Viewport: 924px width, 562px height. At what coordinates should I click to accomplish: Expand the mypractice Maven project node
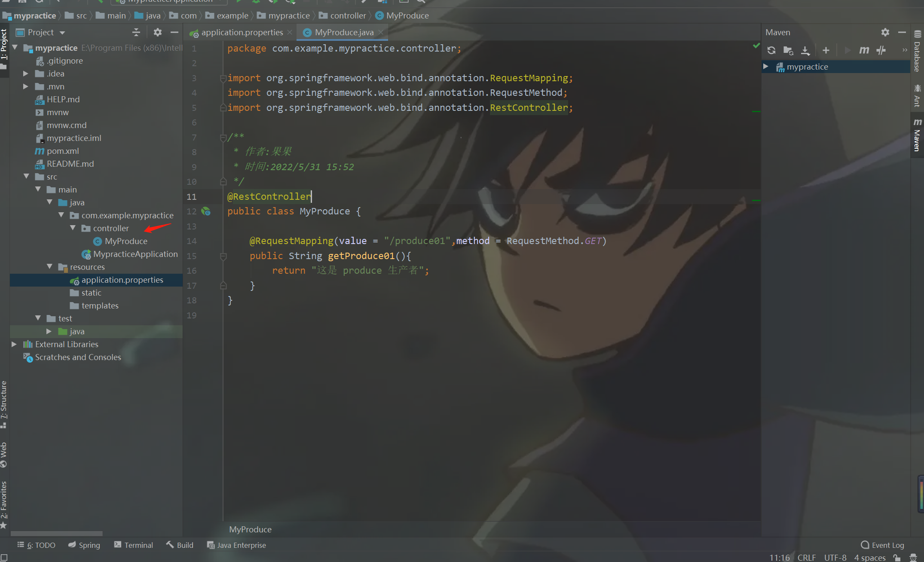pyautogui.click(x=766, y=67)
